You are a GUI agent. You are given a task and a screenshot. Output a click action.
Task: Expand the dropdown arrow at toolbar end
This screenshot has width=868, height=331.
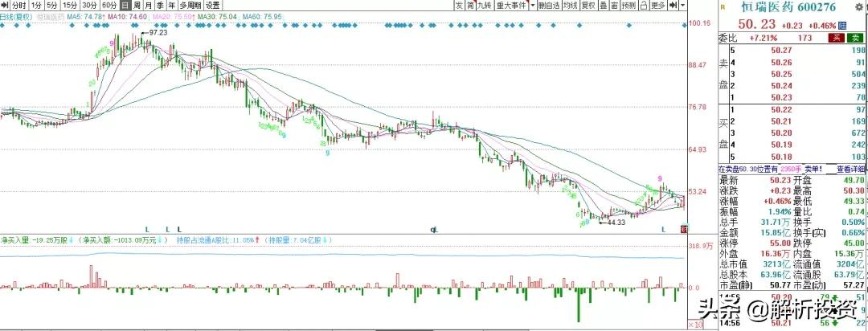[682, 5]
